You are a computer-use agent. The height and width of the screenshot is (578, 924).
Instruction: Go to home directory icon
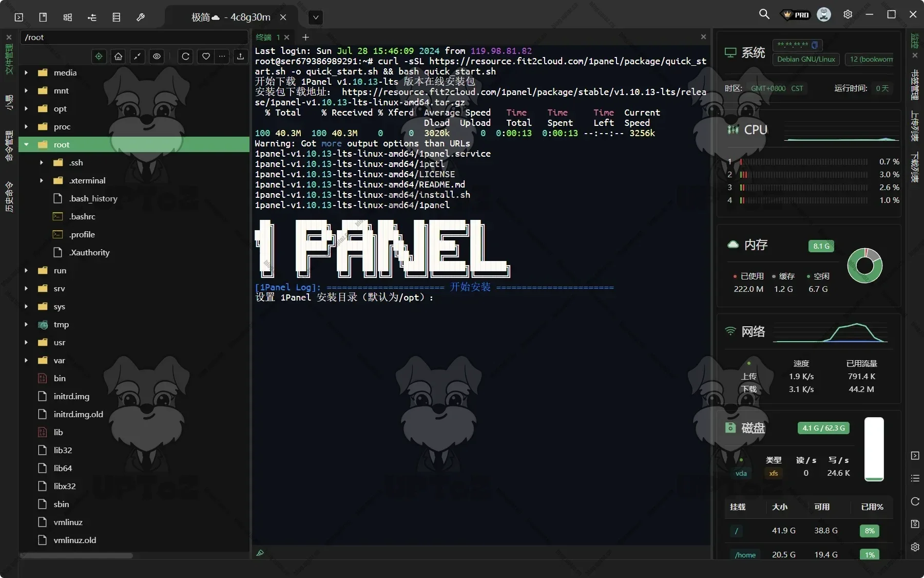tap(118, 57)
